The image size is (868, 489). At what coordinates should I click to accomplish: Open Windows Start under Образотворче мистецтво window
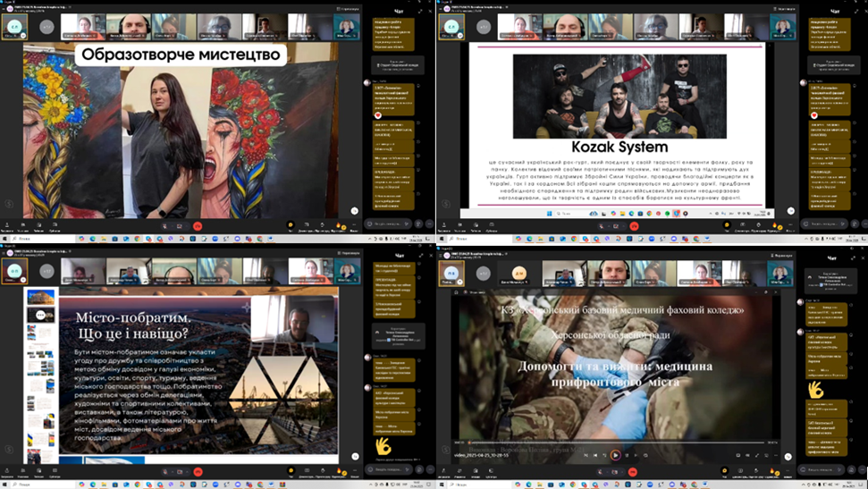pyautogui.click(x=6, y=239)
